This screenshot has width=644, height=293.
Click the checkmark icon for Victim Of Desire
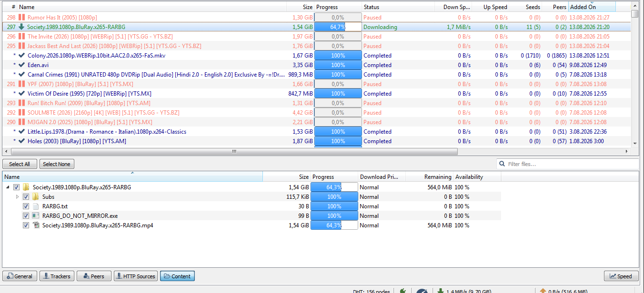click(21, 94)
